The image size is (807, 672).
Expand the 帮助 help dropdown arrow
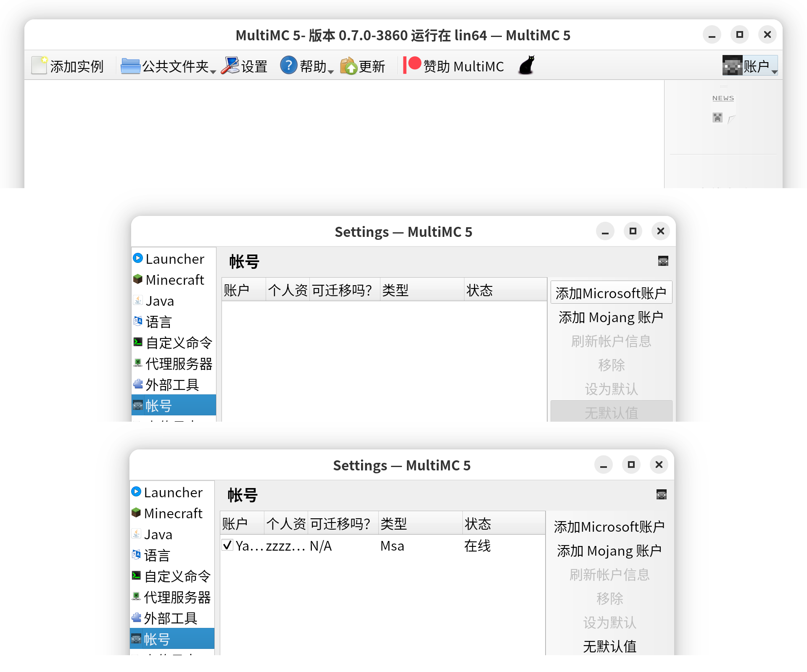click(331, 72)
